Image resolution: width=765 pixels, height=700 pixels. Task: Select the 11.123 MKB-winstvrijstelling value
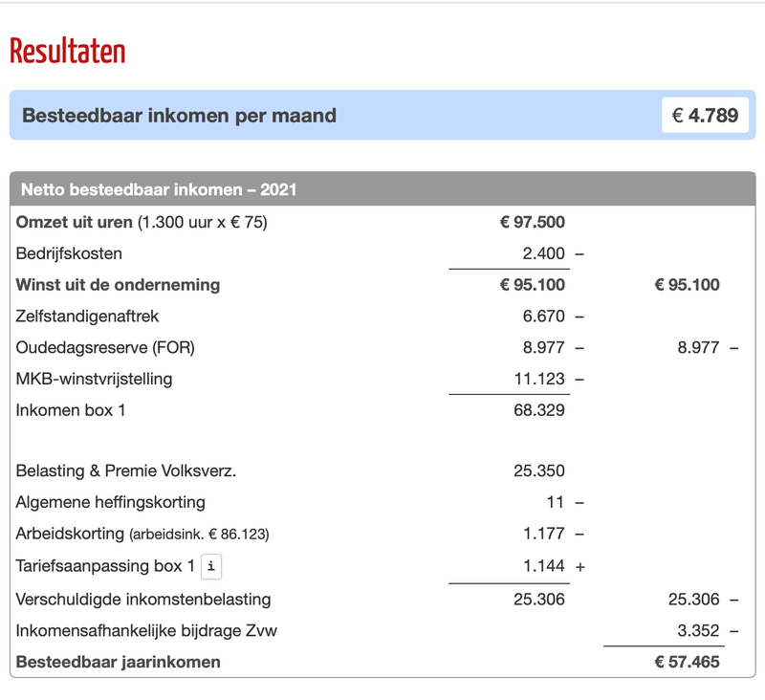tap(539, 379)
